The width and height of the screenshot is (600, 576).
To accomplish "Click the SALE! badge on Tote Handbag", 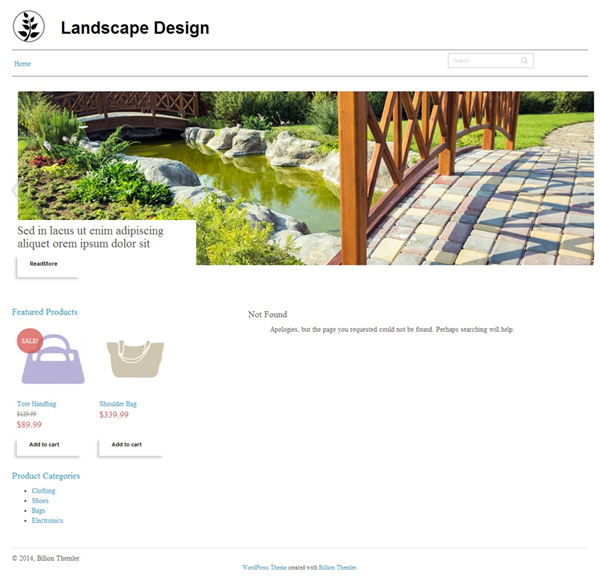I will click(x=30, y=341).
